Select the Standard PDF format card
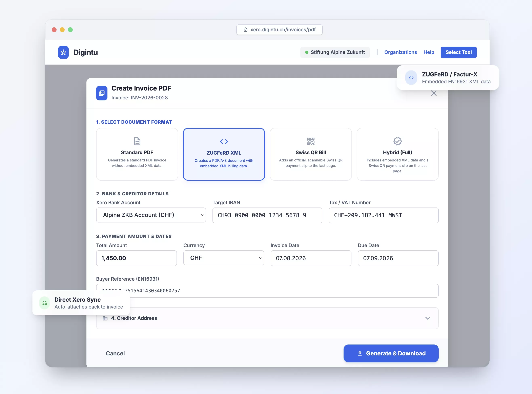Image resolution: width=532 pixels, height=394 pixels. tap(137, 154)
